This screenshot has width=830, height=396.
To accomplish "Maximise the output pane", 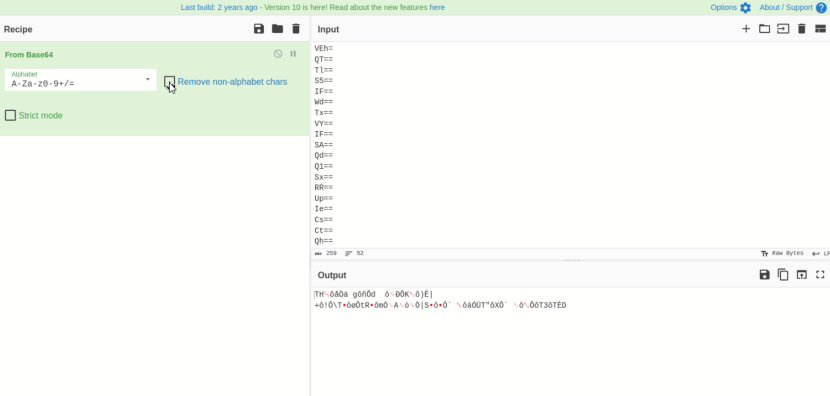I will click(820, 274).
